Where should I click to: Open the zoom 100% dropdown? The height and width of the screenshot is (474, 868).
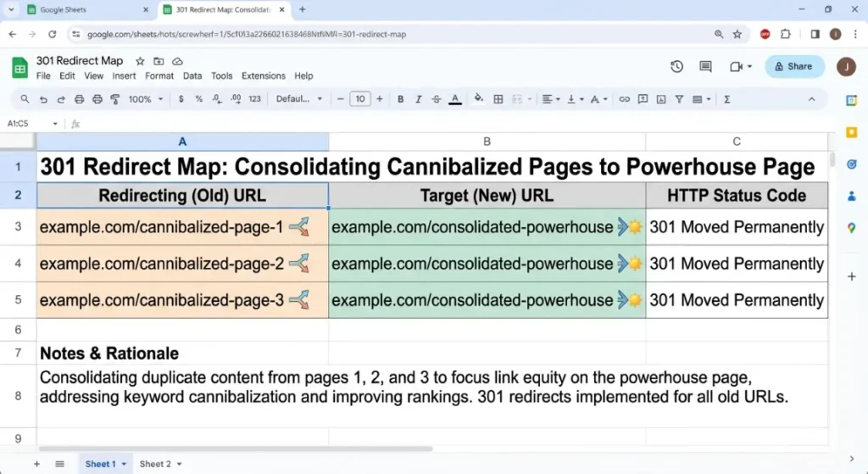click(146, 99)
